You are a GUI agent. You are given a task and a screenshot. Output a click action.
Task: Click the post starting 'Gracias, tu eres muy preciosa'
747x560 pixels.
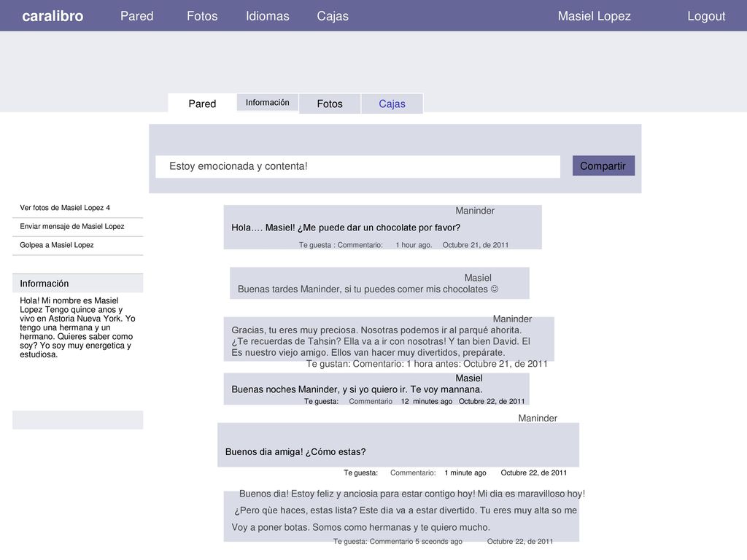(381, 341)
